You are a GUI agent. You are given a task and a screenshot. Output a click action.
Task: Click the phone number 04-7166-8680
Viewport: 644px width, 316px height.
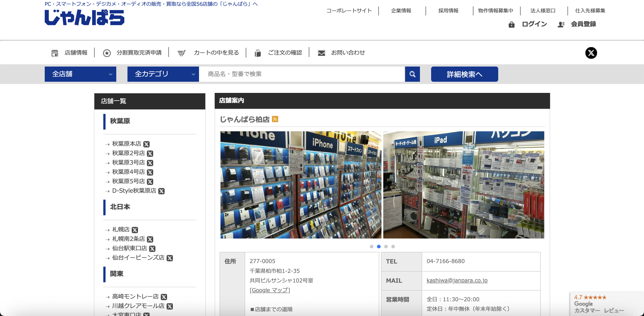(x=445, y=261)
